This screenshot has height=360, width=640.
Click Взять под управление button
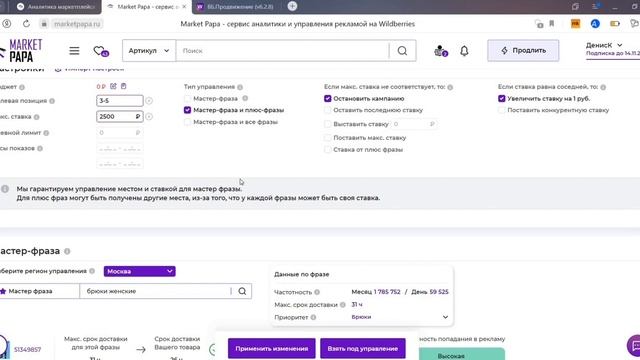[x=363, y=349]
